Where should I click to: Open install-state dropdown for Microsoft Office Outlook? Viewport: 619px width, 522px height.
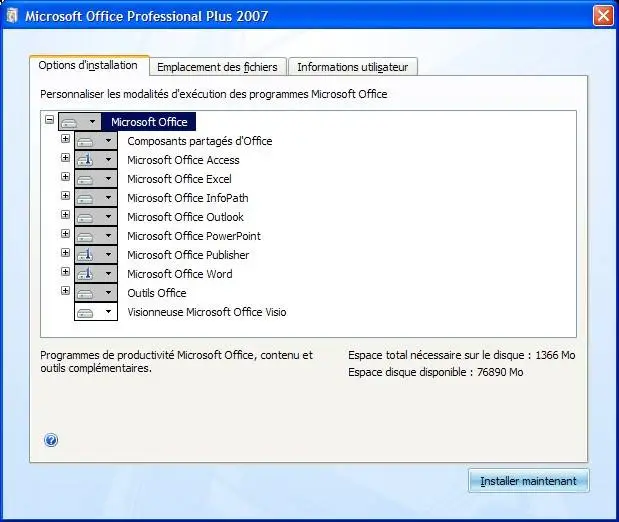[96, 216]
